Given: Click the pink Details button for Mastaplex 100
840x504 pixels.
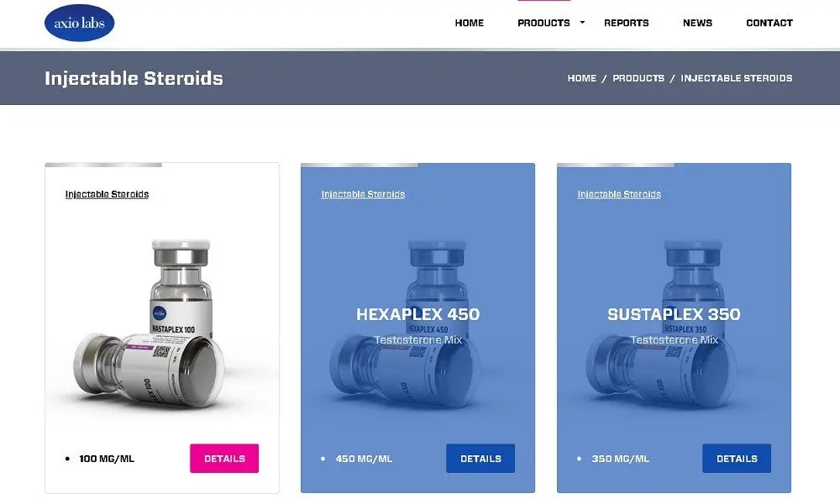Looking at the screenshot, I should tap(224, 459).
